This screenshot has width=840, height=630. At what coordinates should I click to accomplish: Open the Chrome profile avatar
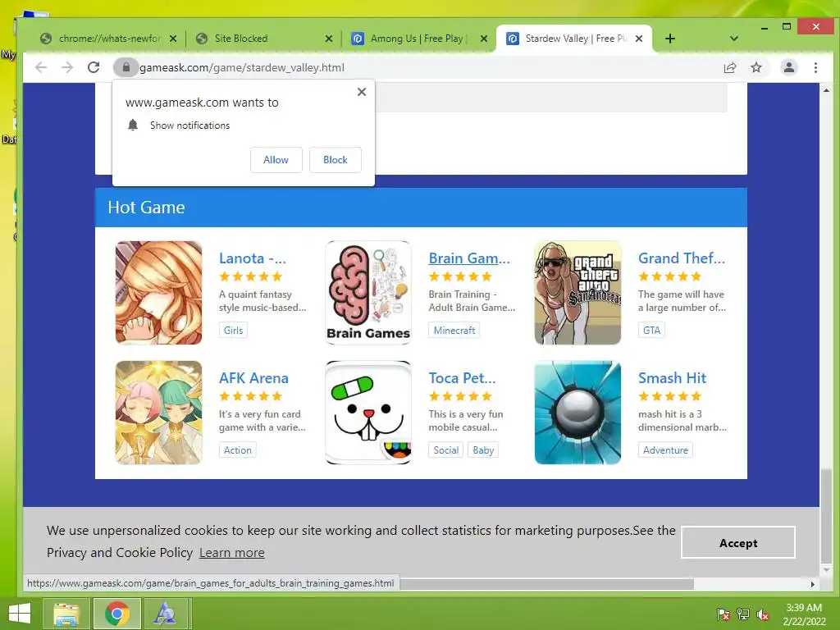pos(788,67)
